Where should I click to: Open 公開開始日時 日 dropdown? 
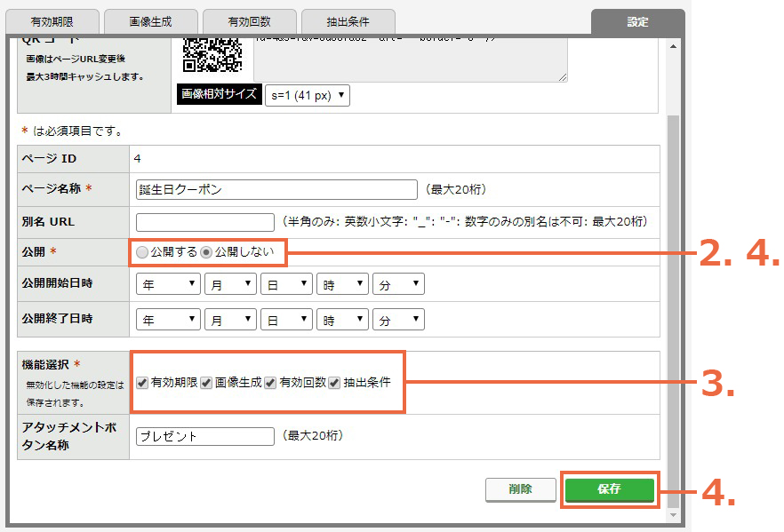(x=286, y=283)
